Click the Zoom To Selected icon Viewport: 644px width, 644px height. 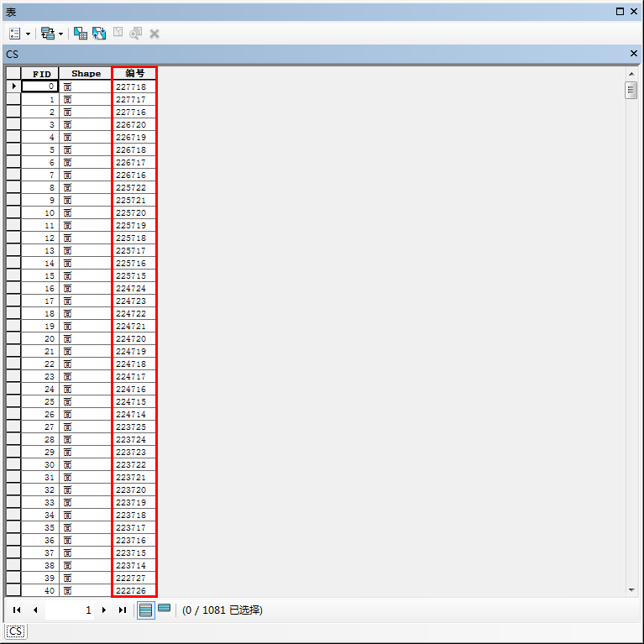135,34
